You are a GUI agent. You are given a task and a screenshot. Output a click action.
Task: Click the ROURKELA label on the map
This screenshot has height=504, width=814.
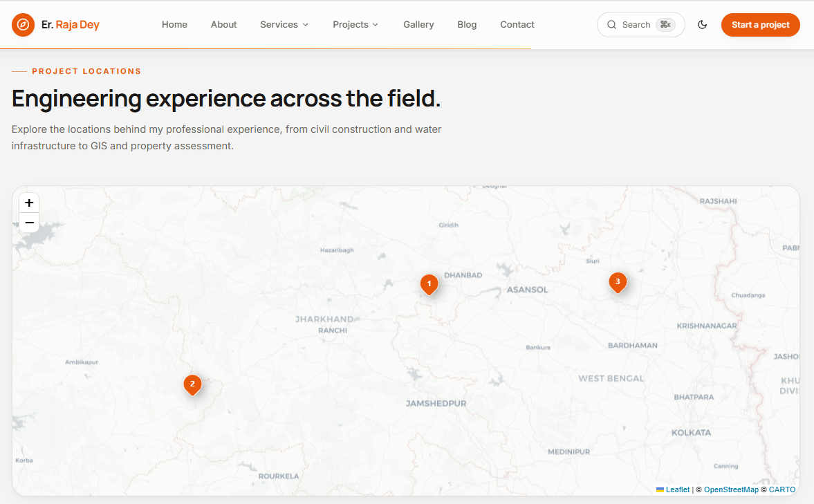(x=279, y=476)
